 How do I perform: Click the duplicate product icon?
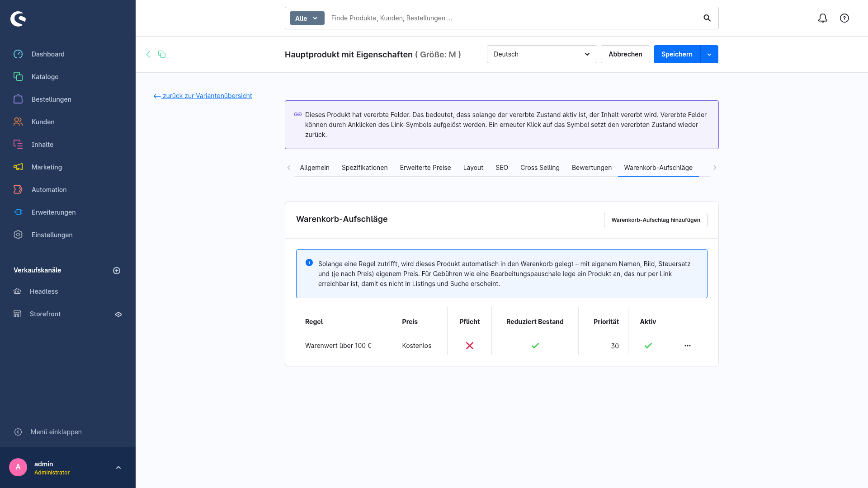162,54
